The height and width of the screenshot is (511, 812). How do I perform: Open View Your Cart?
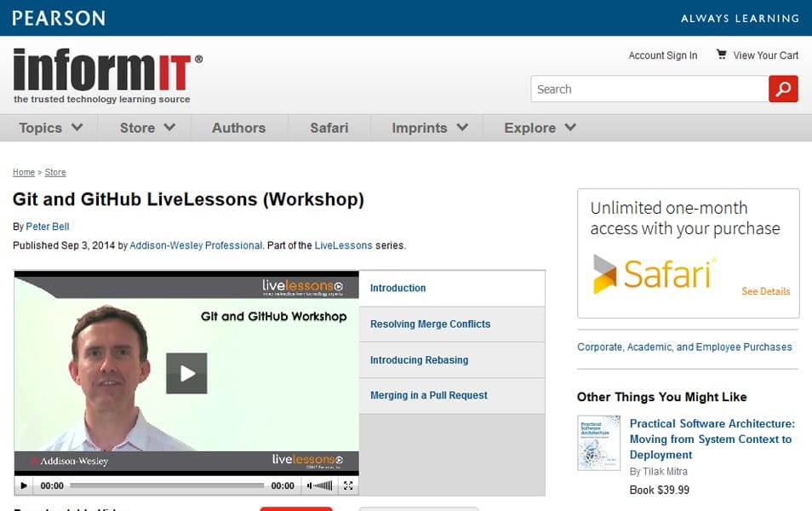coord(763,55)
